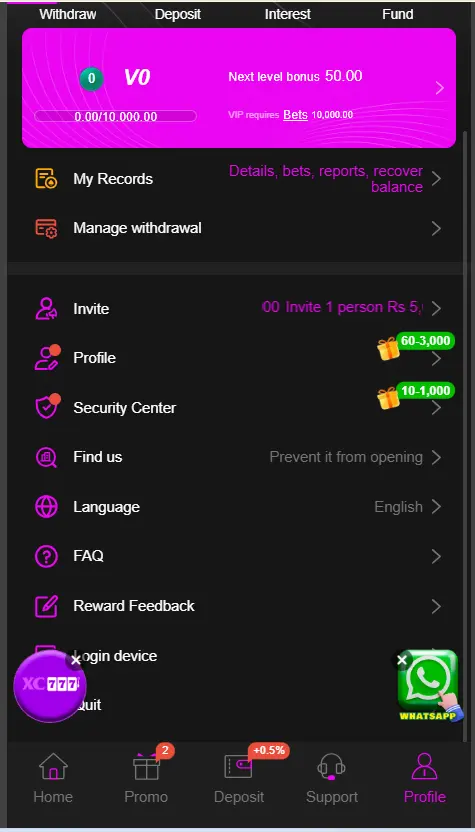Open the My Records icon
475x832 pixels.
click(x=46, y=179)
